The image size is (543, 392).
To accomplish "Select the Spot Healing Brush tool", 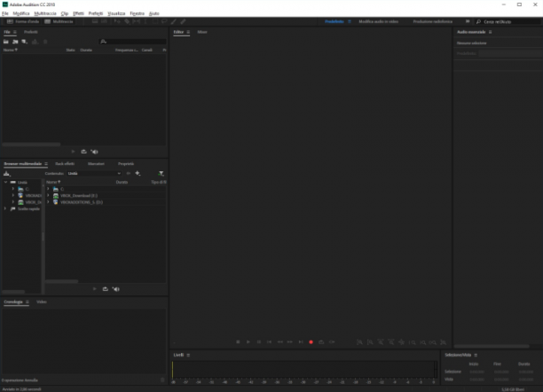I will tap(183, 21).
